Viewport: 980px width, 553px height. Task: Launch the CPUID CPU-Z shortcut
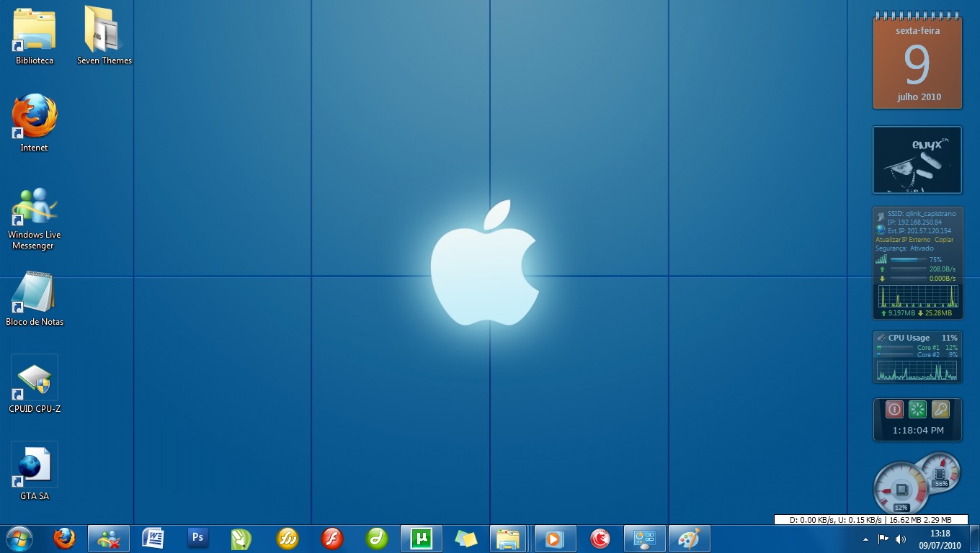pyautogui.click(x=34, y=385)
